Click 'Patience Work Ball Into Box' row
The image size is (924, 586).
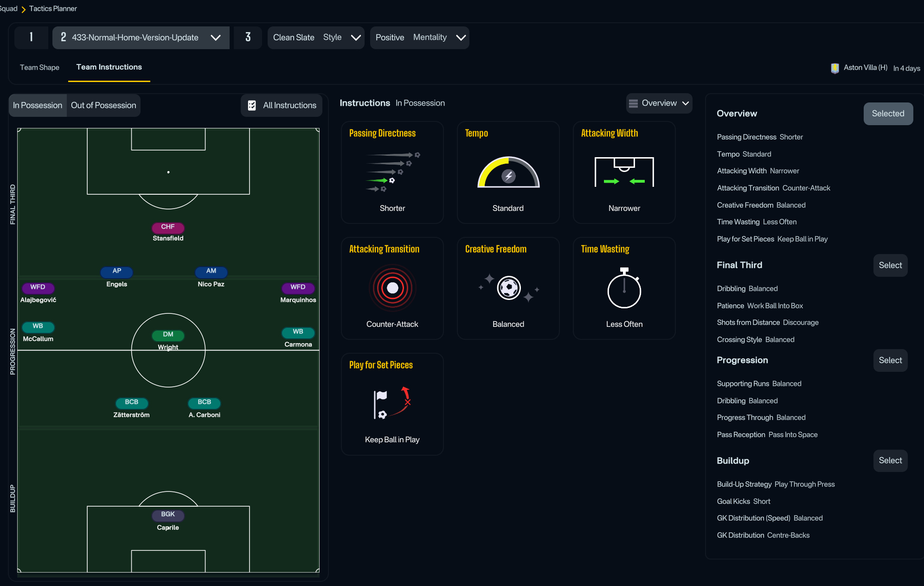coord(760,306)
